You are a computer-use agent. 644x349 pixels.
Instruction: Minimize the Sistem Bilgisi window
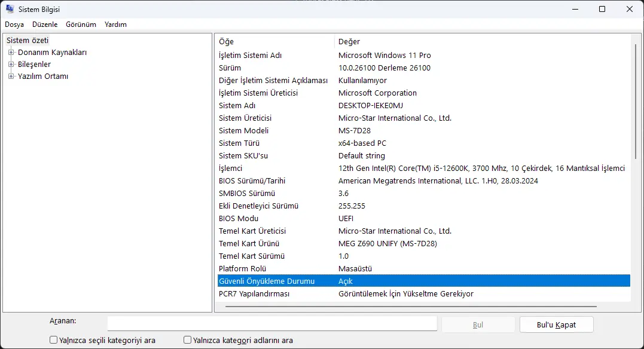click(x=575, y=9)
